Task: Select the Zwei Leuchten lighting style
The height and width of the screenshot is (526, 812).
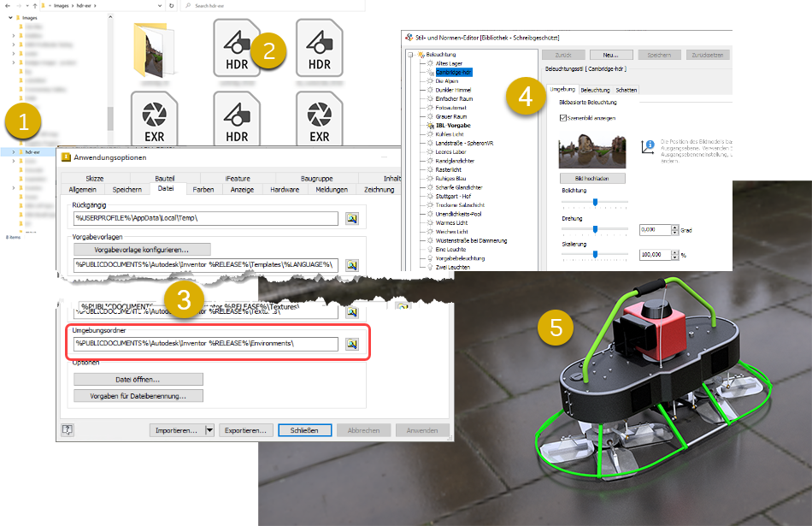Action: point(453,268)
